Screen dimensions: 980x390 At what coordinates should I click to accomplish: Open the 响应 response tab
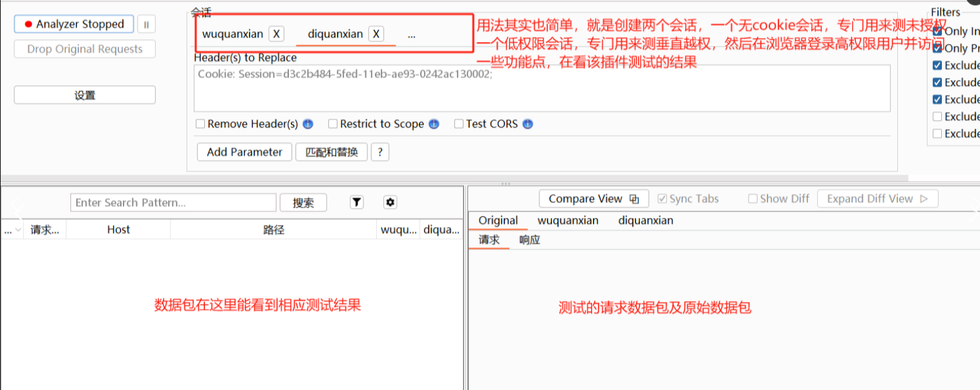coord(529,240)
